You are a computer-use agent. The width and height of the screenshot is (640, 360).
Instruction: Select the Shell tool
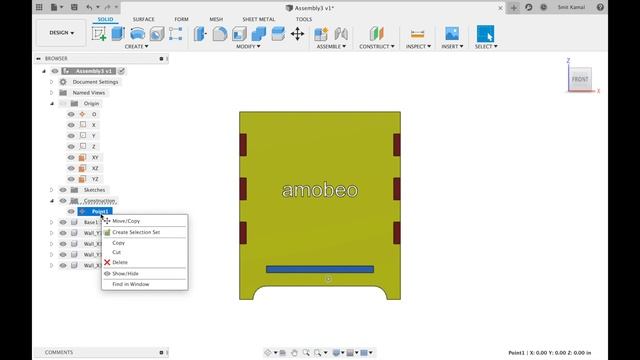tap(239, 34)
